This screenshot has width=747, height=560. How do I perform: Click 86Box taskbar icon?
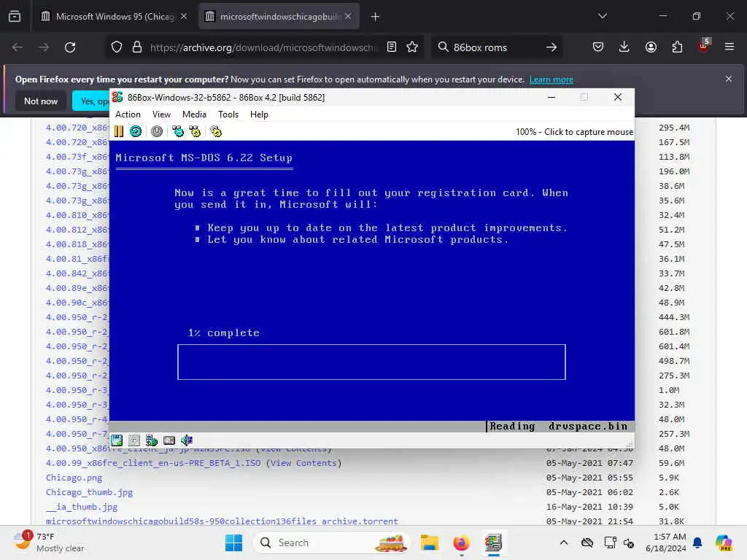(494, 542)
